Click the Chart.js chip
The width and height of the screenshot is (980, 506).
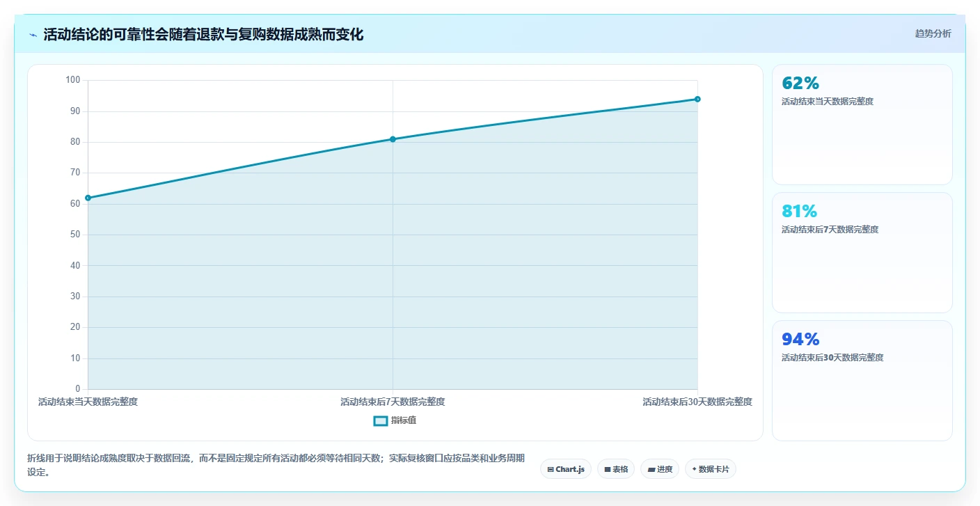pos(566,469)
